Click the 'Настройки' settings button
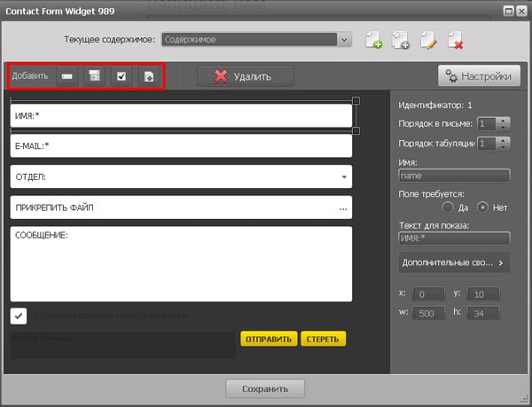The image size is (532, 407). click(478, 76)
